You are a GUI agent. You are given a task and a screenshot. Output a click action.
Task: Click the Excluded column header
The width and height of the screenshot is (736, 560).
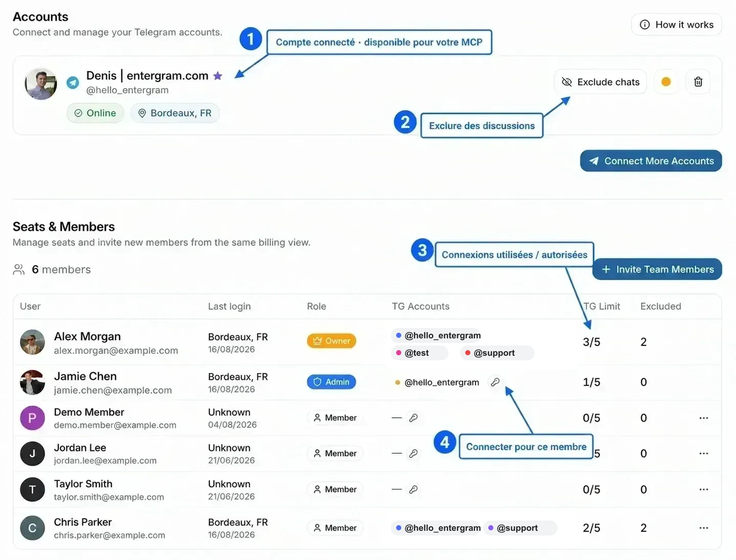[x=661, y=306]
